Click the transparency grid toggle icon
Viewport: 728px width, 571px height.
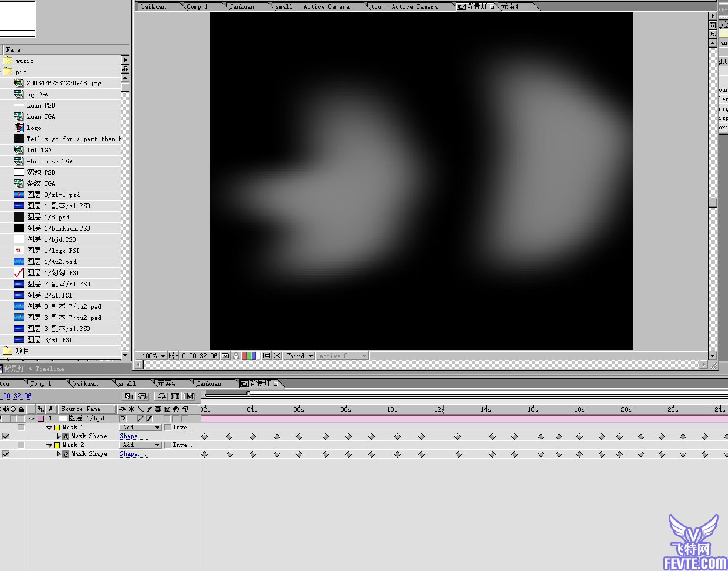point(277,356)
